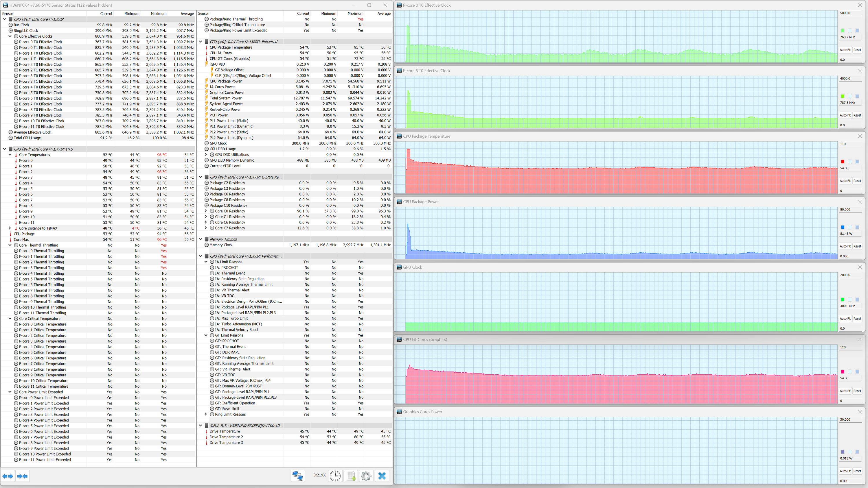Collapse the Core Effective Clocks group

10,36
